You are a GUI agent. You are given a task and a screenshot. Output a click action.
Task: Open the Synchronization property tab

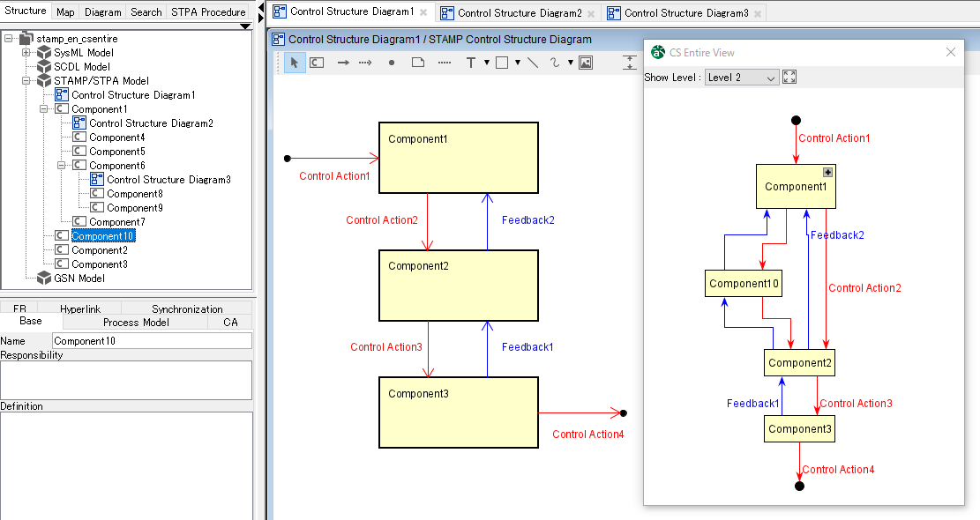187,309
